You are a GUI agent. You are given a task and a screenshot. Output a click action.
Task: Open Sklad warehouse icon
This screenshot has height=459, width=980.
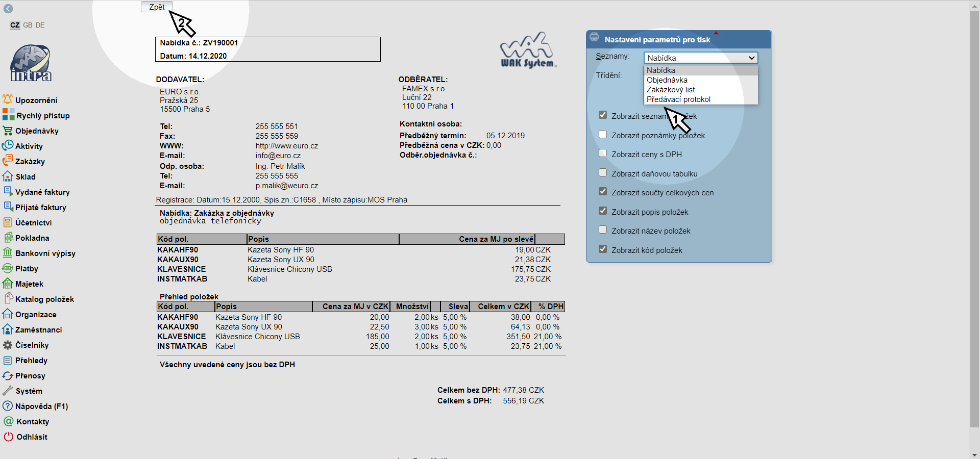click(8, 176)
